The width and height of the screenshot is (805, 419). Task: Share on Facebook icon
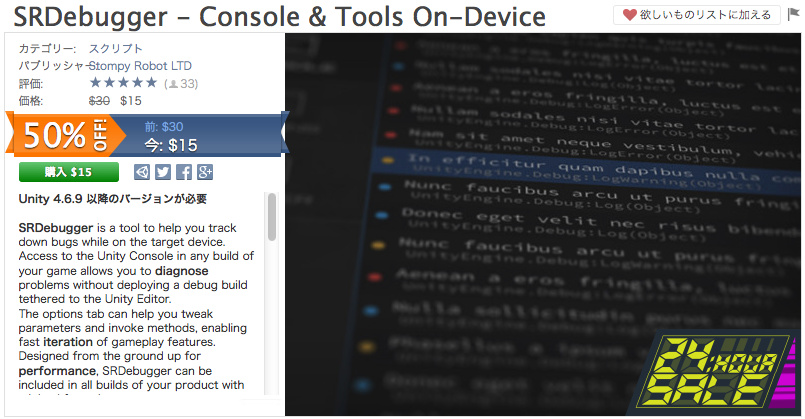click(184, 172)
